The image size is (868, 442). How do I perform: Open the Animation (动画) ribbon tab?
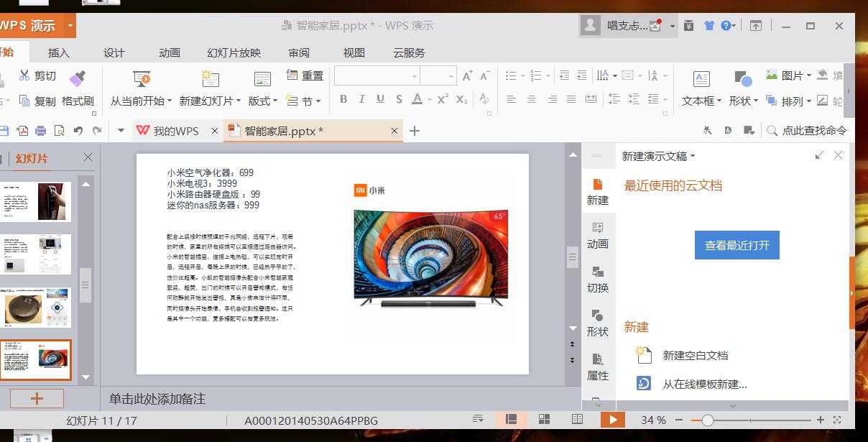coord(170,52)
